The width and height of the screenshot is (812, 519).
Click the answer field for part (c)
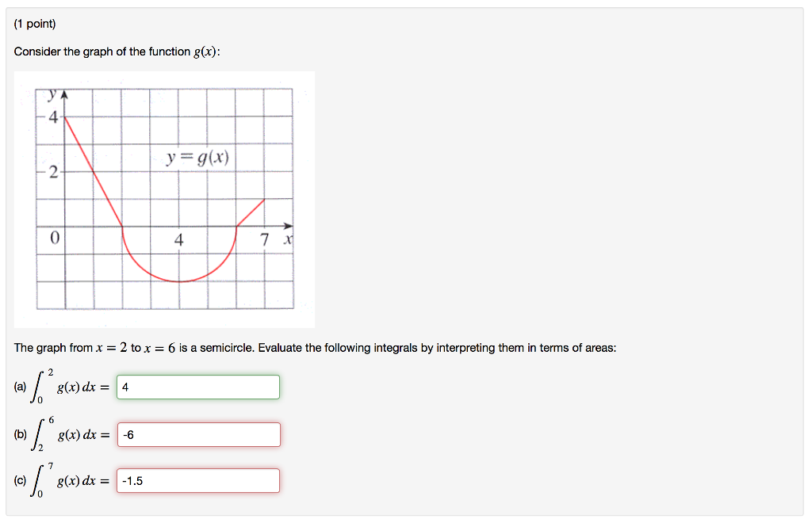(197, 480)
